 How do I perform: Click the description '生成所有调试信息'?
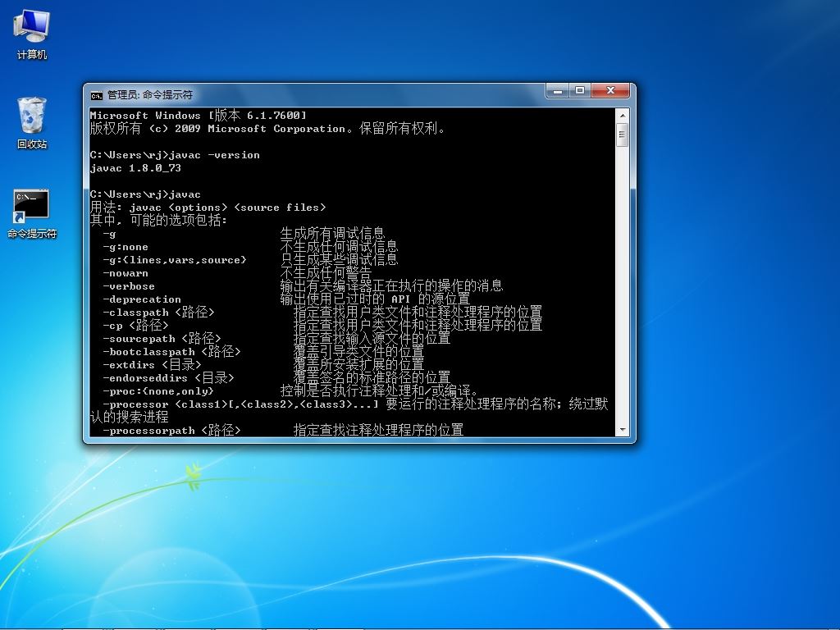[333, 234]
